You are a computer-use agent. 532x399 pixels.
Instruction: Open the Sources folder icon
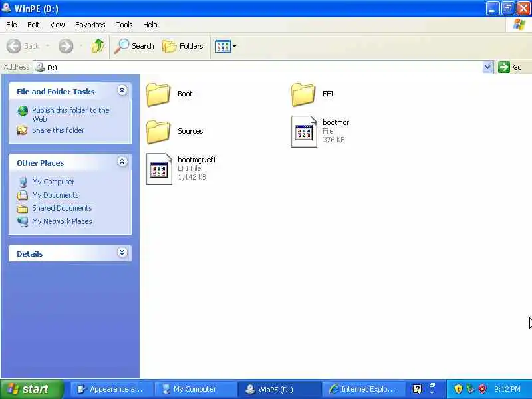coord(158,132)
